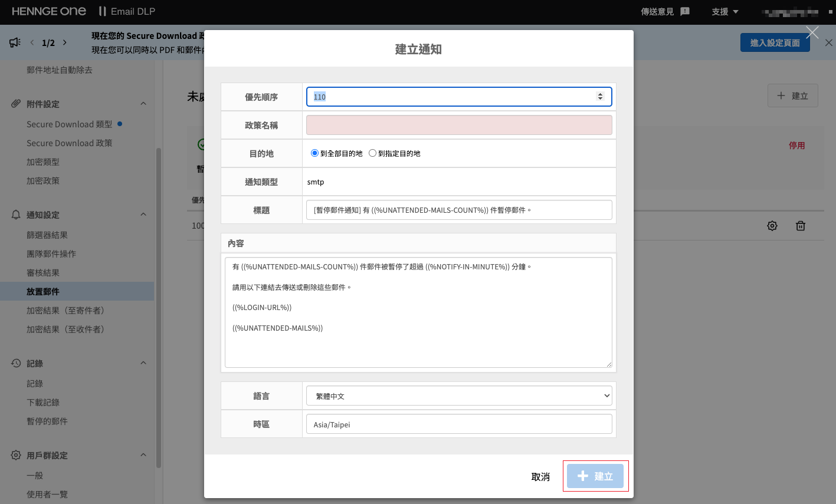Image resolution: width=836 pixels, height=504 pixels.
Task: Collapse the 附件設定 section
Action: pyautogui.click(x=143, y=104)
